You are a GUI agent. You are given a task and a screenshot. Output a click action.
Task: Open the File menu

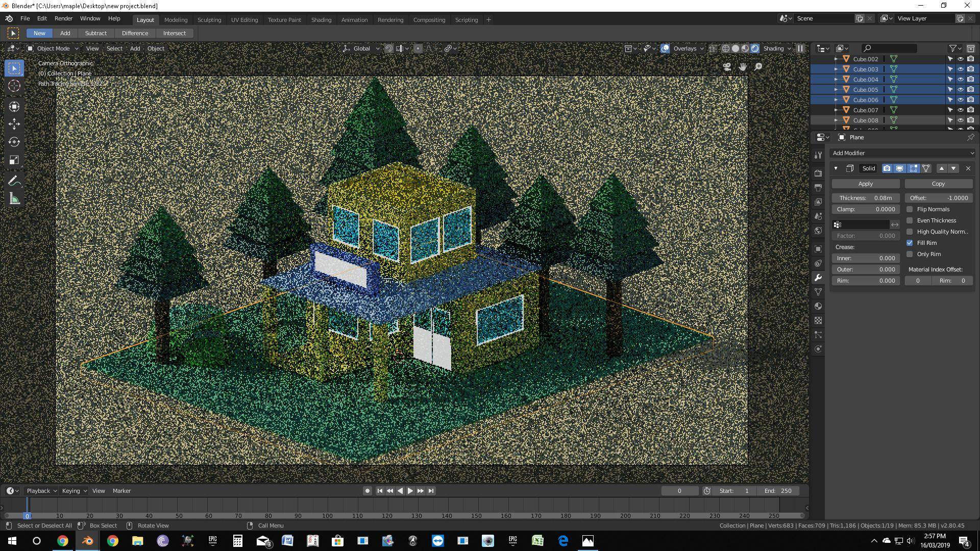pos(24,18)
